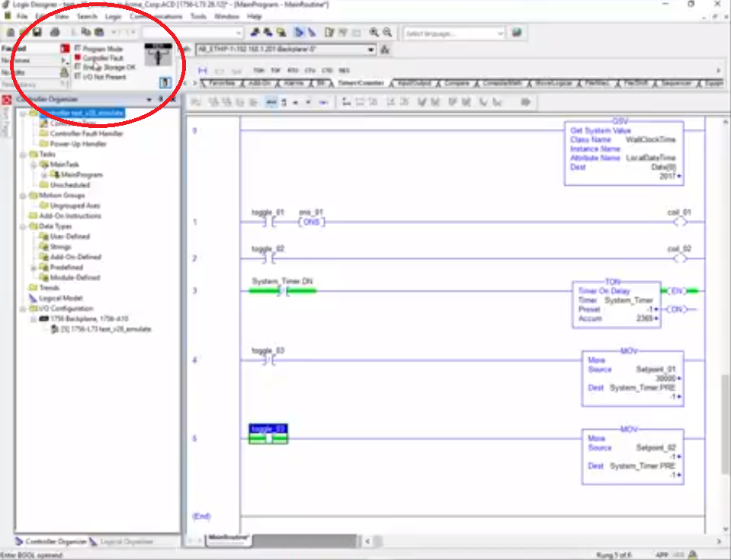Switch to the Compare instruction tab
Screen dimensions: 731x560
pos(457,82)
